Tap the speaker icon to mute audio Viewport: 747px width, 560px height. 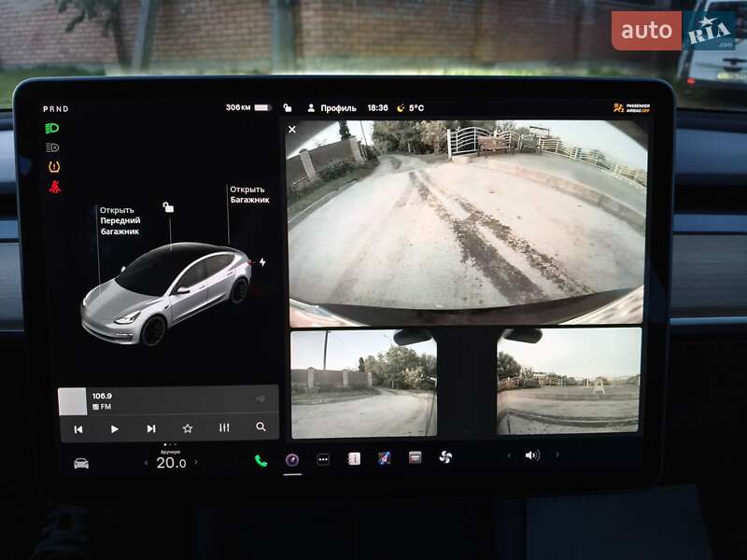pos(533,457)
